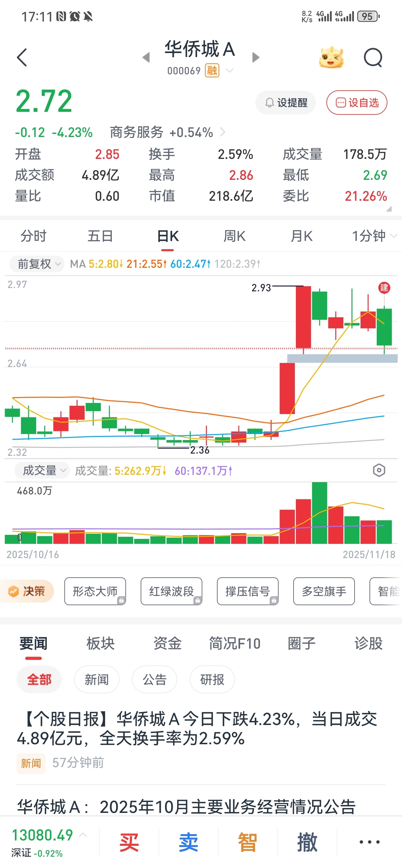Select the 新闻 filter chip
Image resolution: width=402 pixels, height=868 pixels.
(x=97, y=679)
